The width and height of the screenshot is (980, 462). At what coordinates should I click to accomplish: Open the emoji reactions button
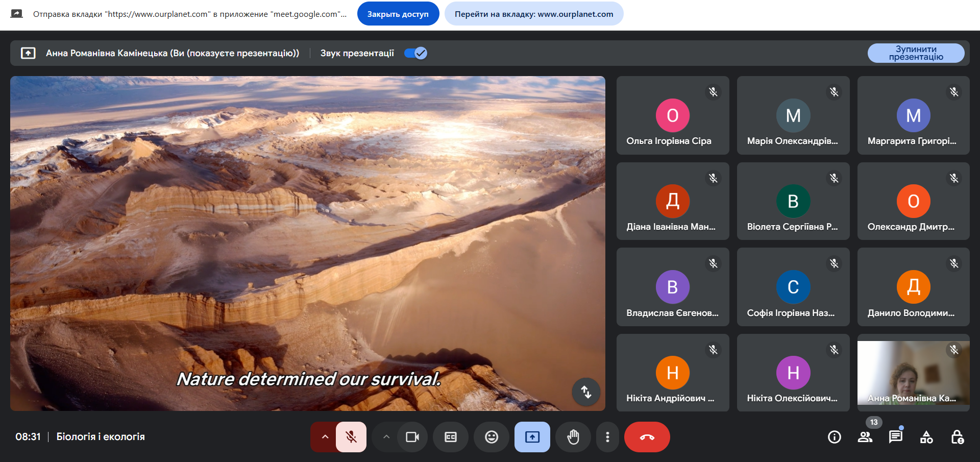click(492, 437)
